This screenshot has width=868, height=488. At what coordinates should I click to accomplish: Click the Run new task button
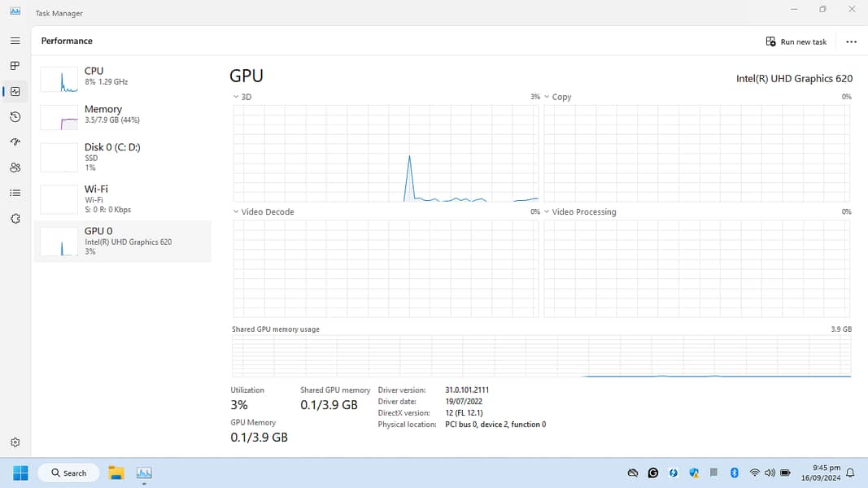click(796, 41)
